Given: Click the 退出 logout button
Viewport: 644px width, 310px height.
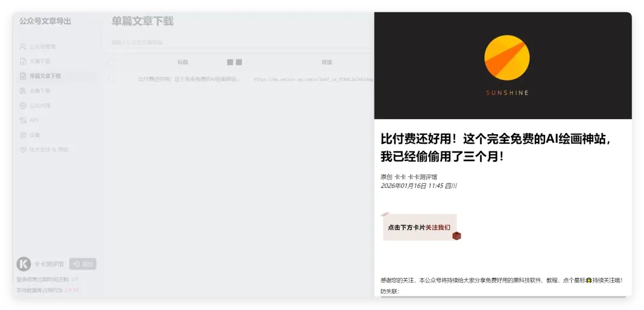Looking at the screenshot, I should click(x=82, y=264).
